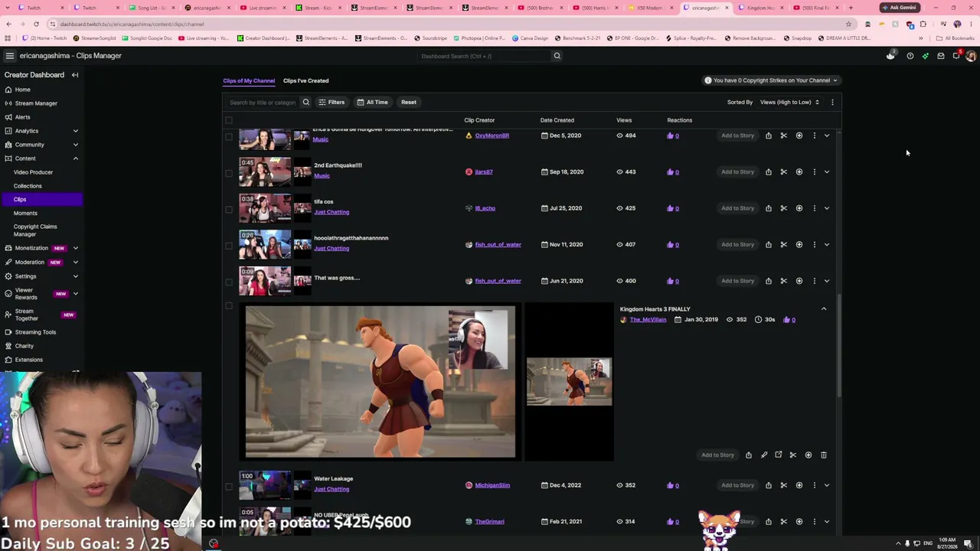The image size is (980, 551).
Task: Open the three-dot menu next to Sorted By
Action: pos(832,102)
